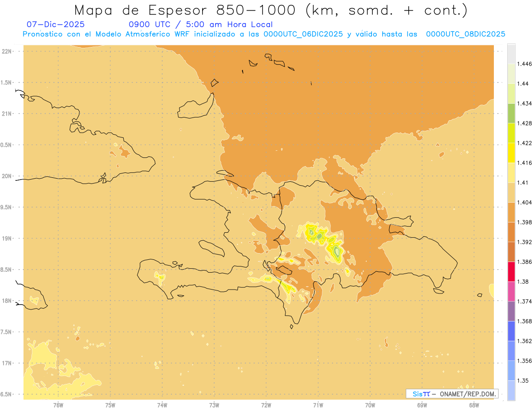Click the legend value 1.41

click(524, 183)
